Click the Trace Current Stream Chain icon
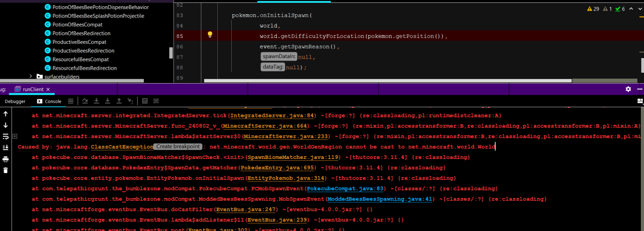644x231 pixels. point(156,101)
